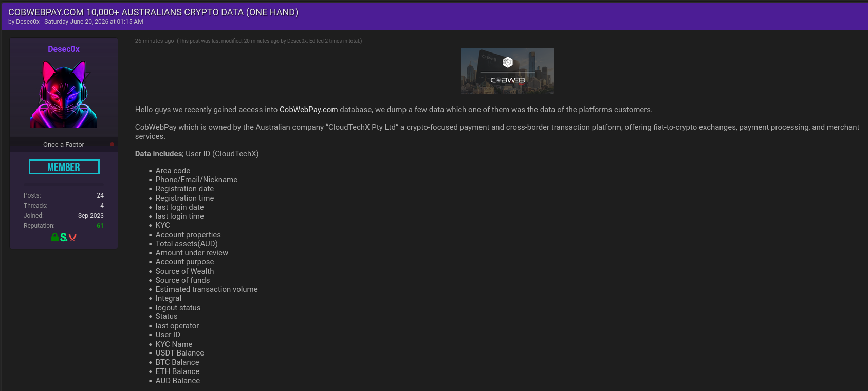Click the "26 minutes ago" post timestamp
This screenshot has height=391, width=868.
click(x=154, y=41)
